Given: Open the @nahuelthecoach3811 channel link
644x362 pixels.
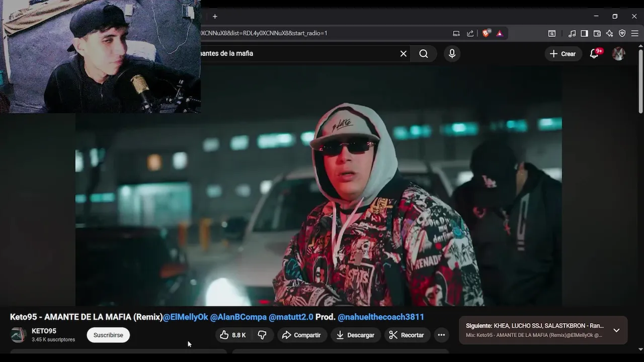Looking at the screenshot, I should [381, 317].
